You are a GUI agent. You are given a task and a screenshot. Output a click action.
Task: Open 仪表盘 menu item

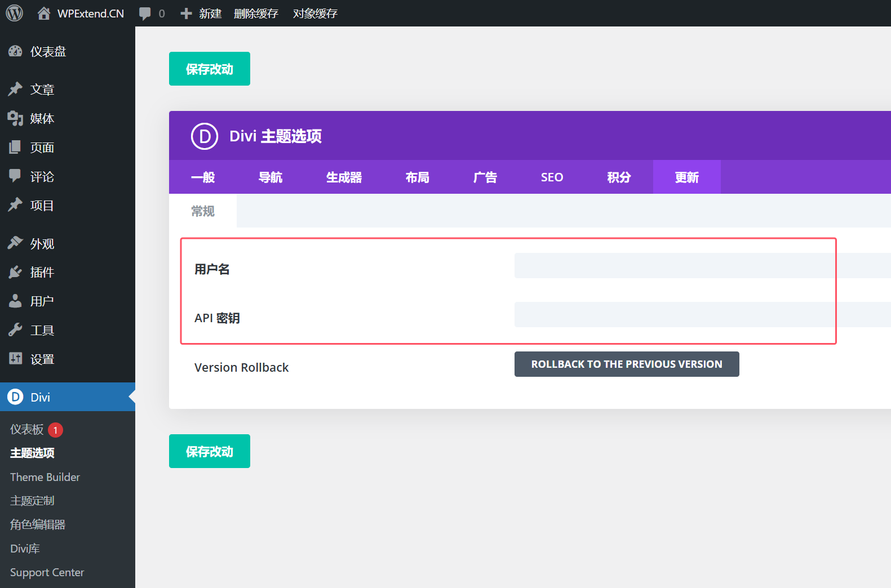(x=48, y=51)
